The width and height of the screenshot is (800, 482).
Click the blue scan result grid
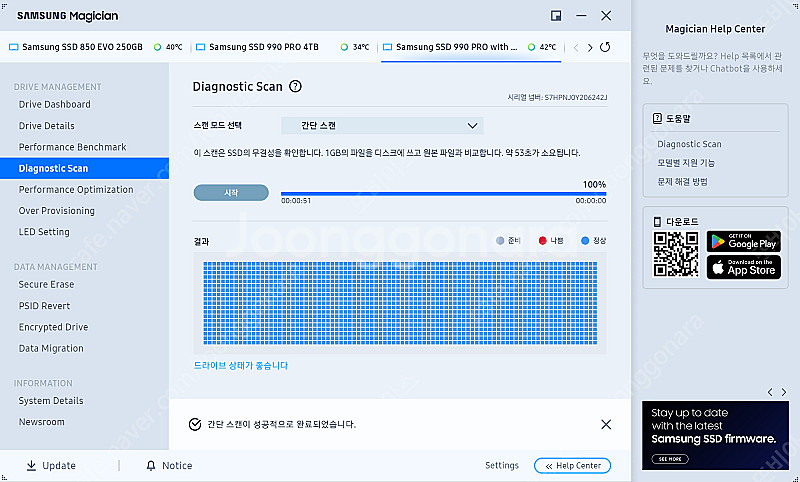(x=400, y=303)
